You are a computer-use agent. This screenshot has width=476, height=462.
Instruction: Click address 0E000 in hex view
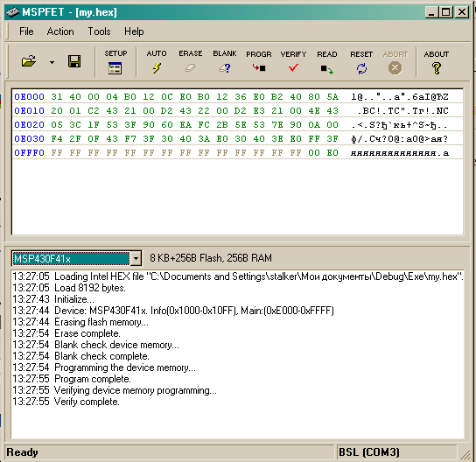[29, 97]
